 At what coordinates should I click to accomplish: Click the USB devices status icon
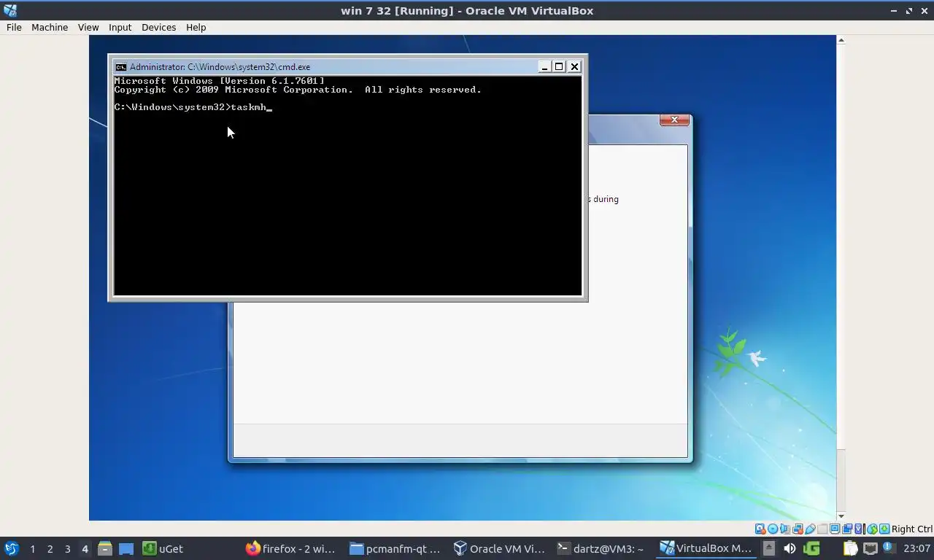tap(810, 529)
